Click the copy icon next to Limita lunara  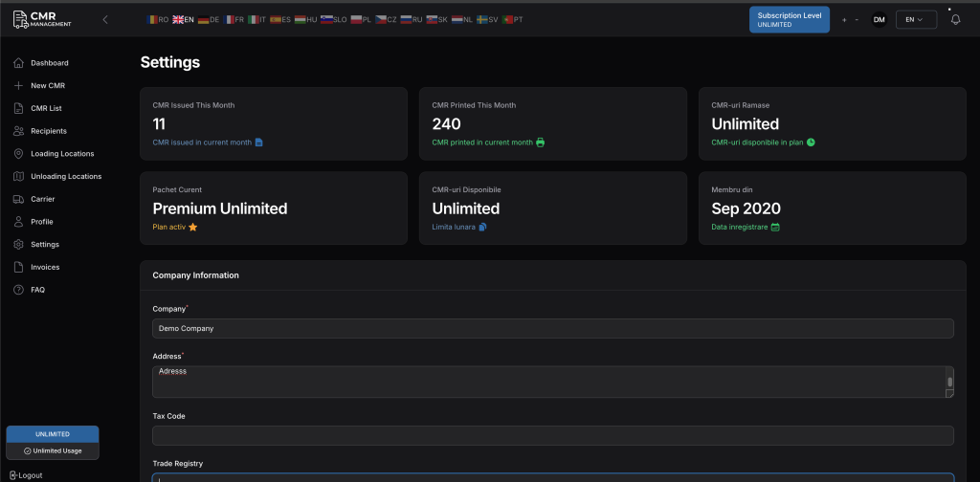tap(482, 228)
